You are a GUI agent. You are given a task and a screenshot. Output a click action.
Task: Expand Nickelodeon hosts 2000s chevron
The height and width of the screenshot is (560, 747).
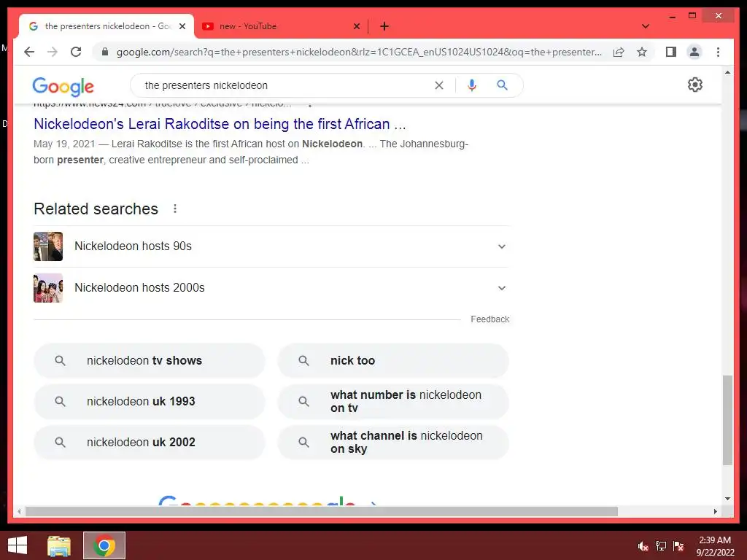[x=501, y=288]
